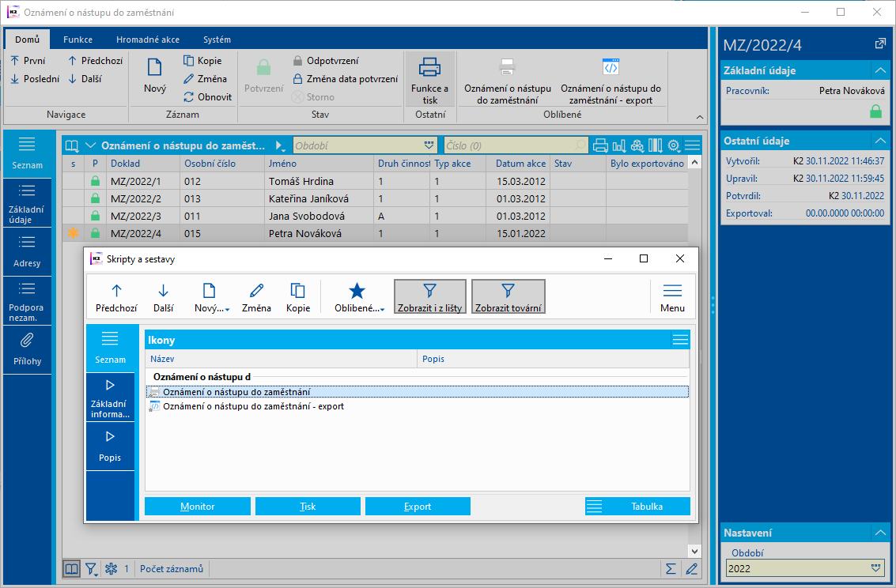Collapse the Základní údaje section
896x588 pixels.
(880, 70)
